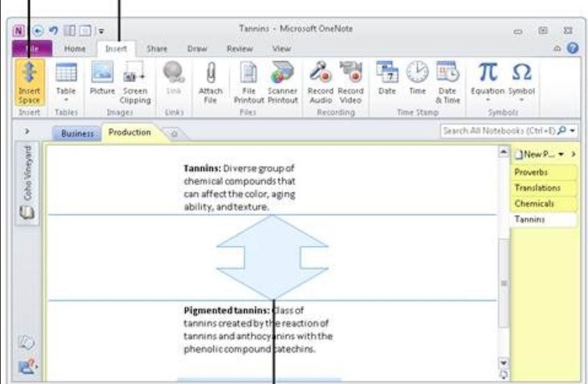The height and width of the screenshot is (384, 588).
Task: Click the 'Tannins:' note text
Action: point(202,168)
